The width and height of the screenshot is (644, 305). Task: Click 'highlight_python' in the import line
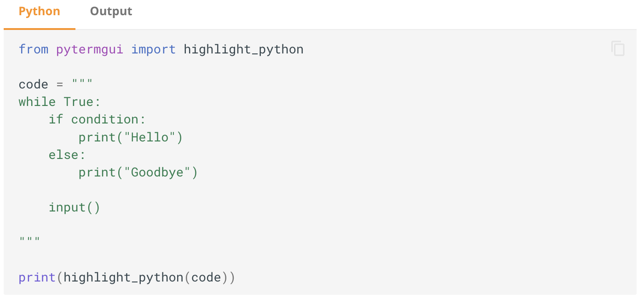coord(243,49)
